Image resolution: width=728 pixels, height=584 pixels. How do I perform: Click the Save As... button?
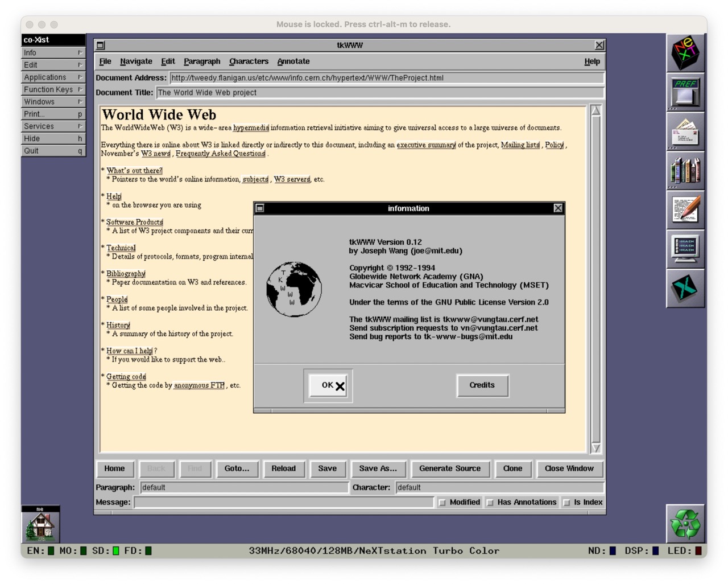click(x=378, y=468)
